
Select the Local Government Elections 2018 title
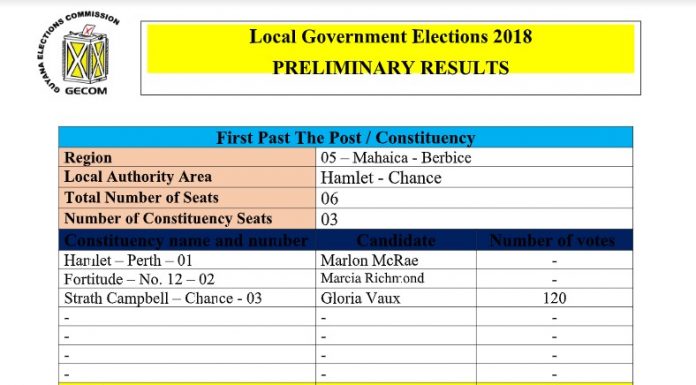coord(391,36)
